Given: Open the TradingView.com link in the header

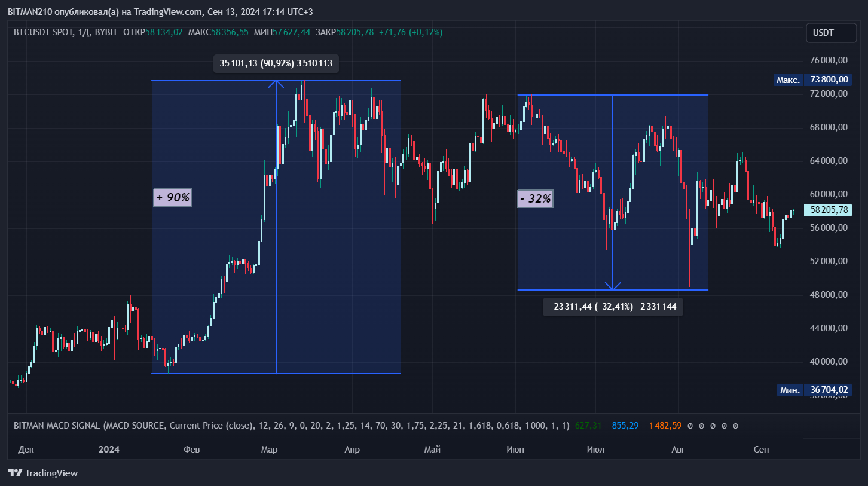Looking at the screenshot, I should point(167,12).
